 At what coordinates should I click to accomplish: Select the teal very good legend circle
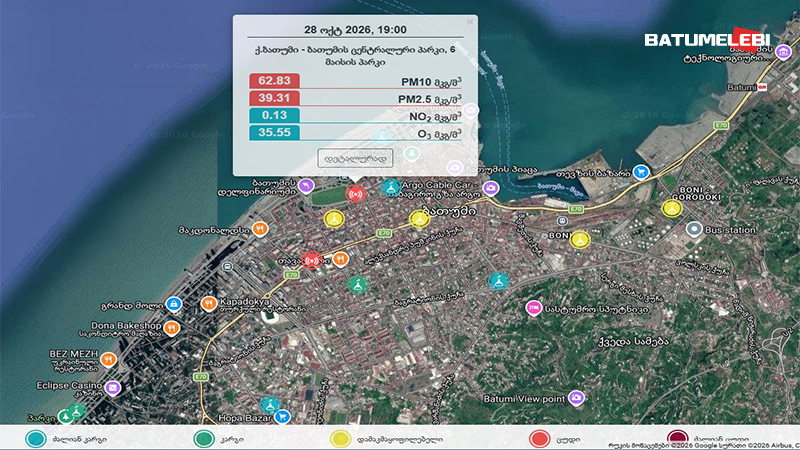pyautogui.click(x=36, y=439)
